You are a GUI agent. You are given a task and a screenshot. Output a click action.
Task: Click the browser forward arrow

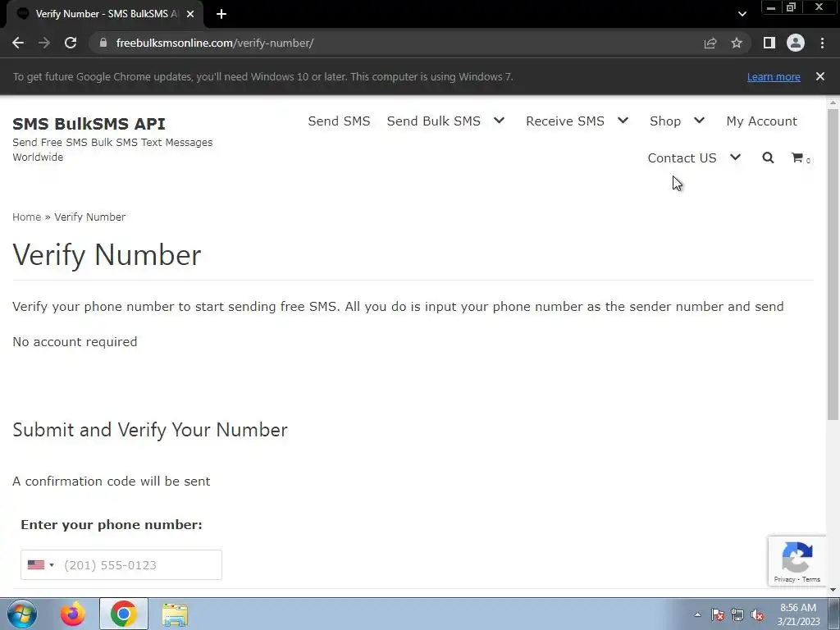[x=44, y=43]
